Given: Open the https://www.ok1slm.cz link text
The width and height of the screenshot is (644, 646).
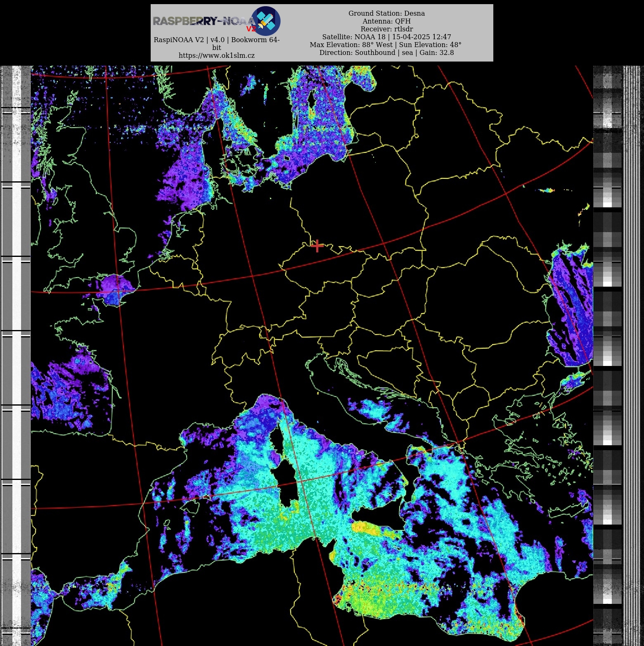Looking at the screenshot, I should 217,55.
